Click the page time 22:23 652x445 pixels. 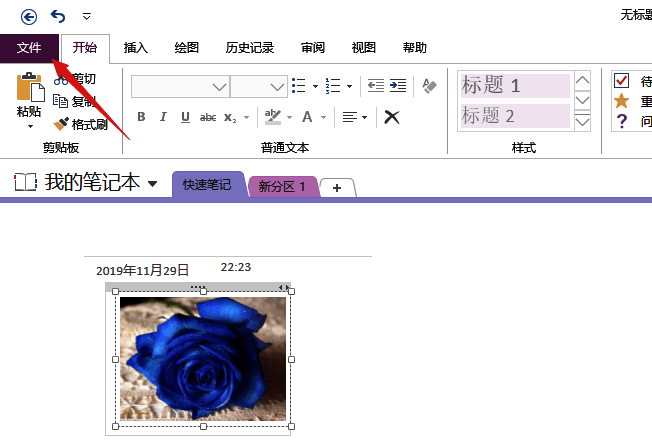[236, 267]
